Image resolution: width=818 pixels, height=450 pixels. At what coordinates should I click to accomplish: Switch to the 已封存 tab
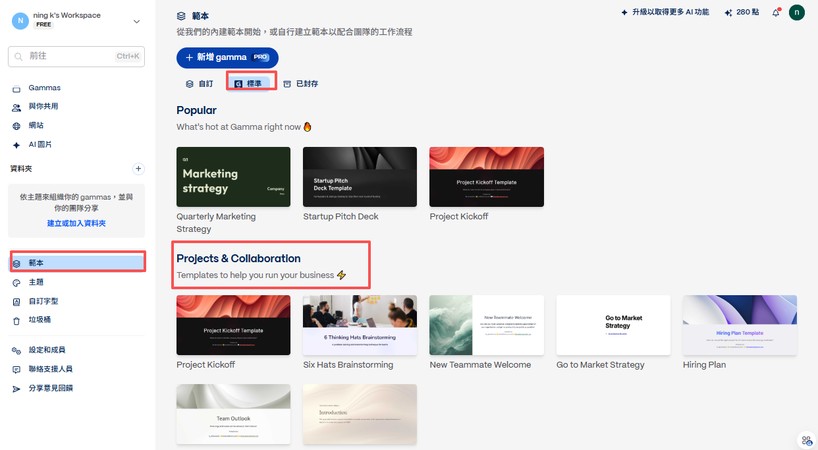(x=300, y=83)
